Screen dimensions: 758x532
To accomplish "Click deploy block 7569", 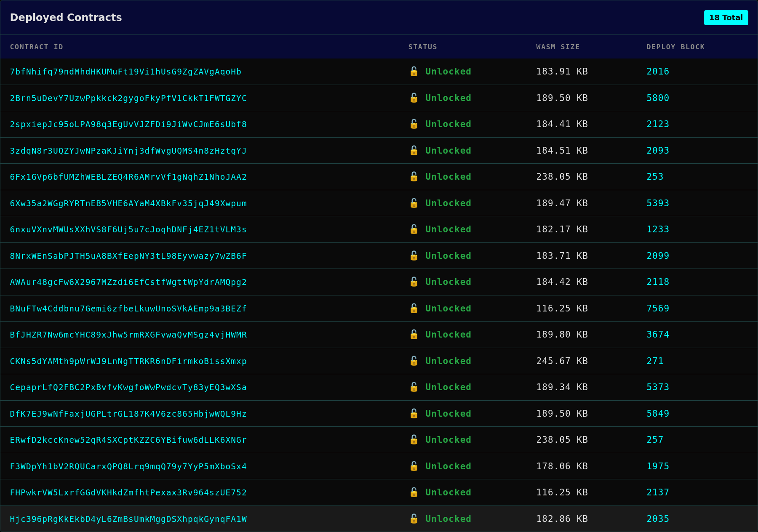I will pyautogui.click(x=658, y=309).
